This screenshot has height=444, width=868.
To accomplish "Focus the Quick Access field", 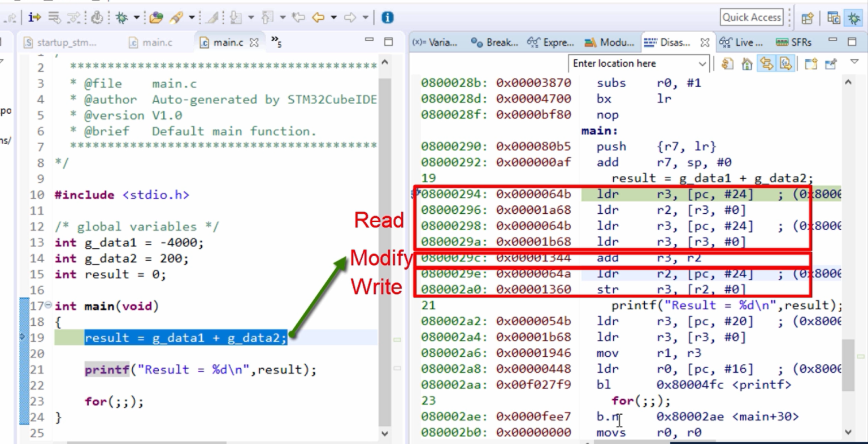I will [752, 17].
